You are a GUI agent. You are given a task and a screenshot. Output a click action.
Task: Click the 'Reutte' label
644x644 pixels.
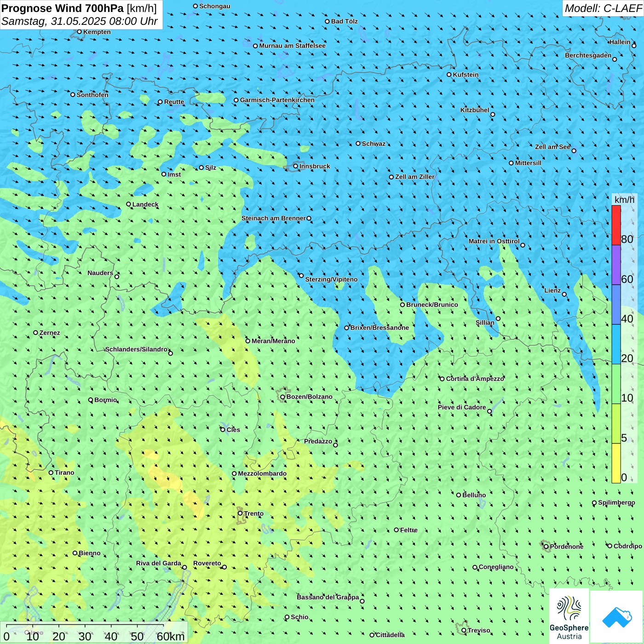click(x=174, y=102)
